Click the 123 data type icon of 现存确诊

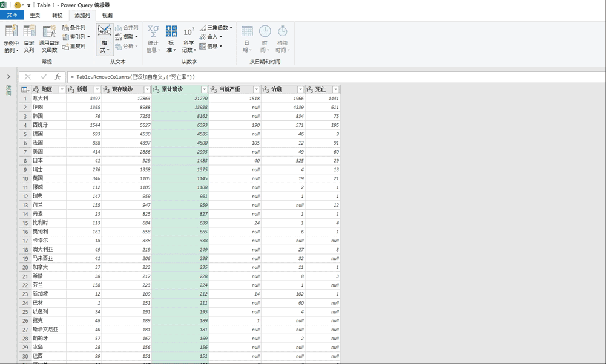tap(107, 89)
